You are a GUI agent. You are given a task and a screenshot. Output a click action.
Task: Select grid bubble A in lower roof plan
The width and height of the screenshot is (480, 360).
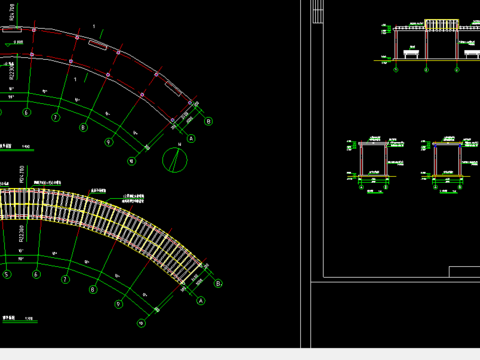click(201, 301)
